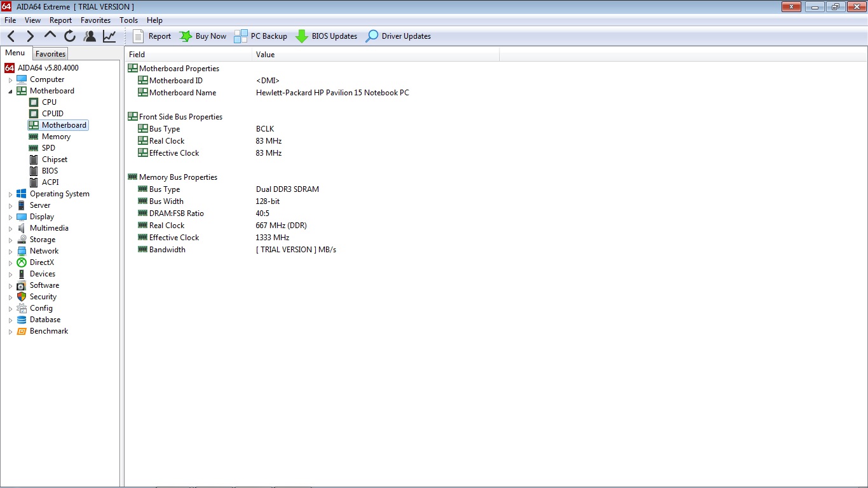Open the graph chart toolbar icon
This screenshot has height=488, width=868.
pos(109,36)
